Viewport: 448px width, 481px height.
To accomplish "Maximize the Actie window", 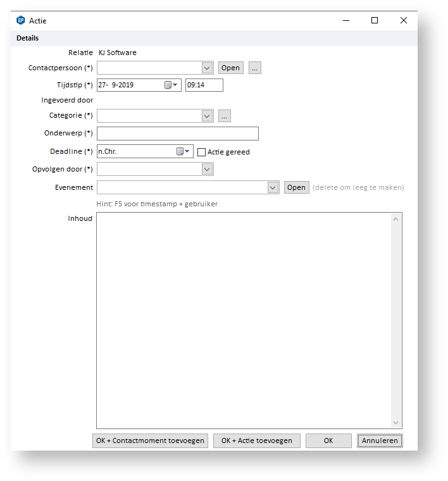I will 375,20.
